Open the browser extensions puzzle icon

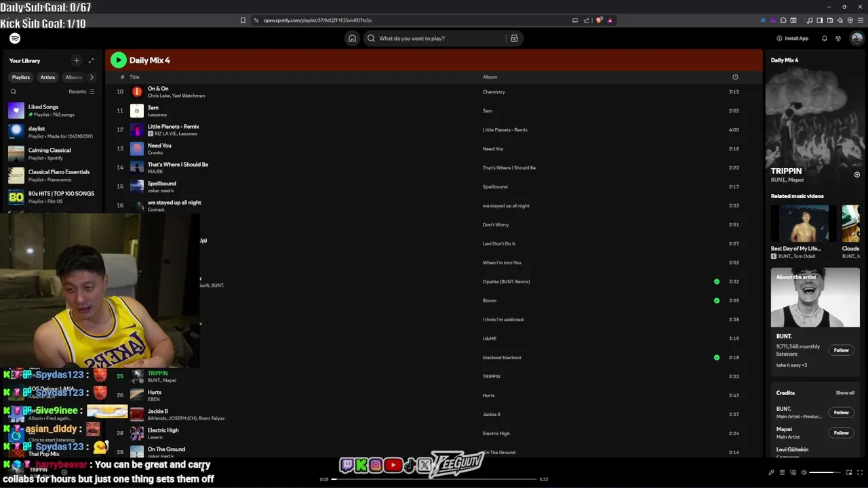click(783, 20)
